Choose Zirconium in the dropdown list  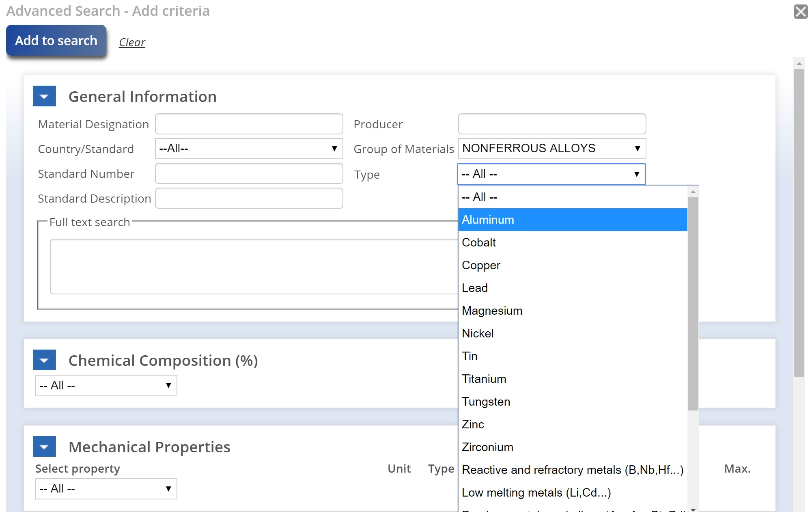[572, 447]
